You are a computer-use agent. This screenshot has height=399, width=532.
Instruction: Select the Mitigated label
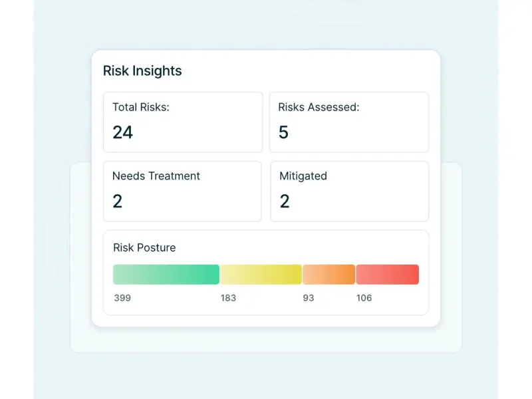[303, 176]
